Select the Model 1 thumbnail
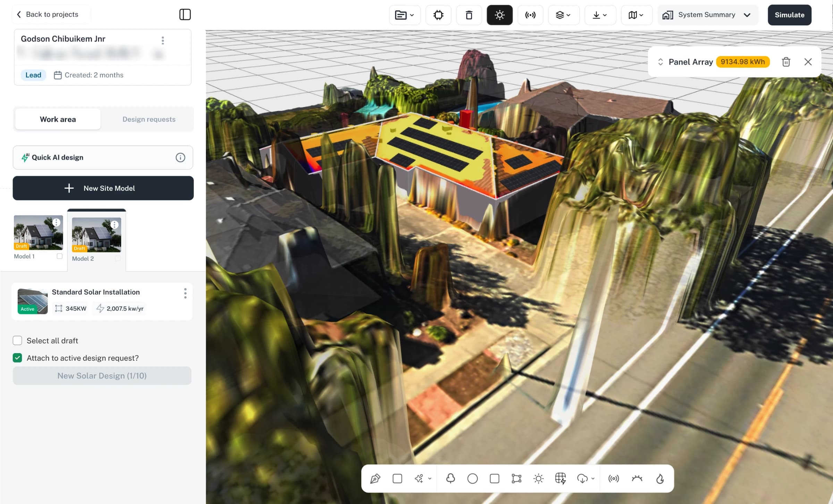The width and height of the screenshot is (833, 504). pos(38,232)
